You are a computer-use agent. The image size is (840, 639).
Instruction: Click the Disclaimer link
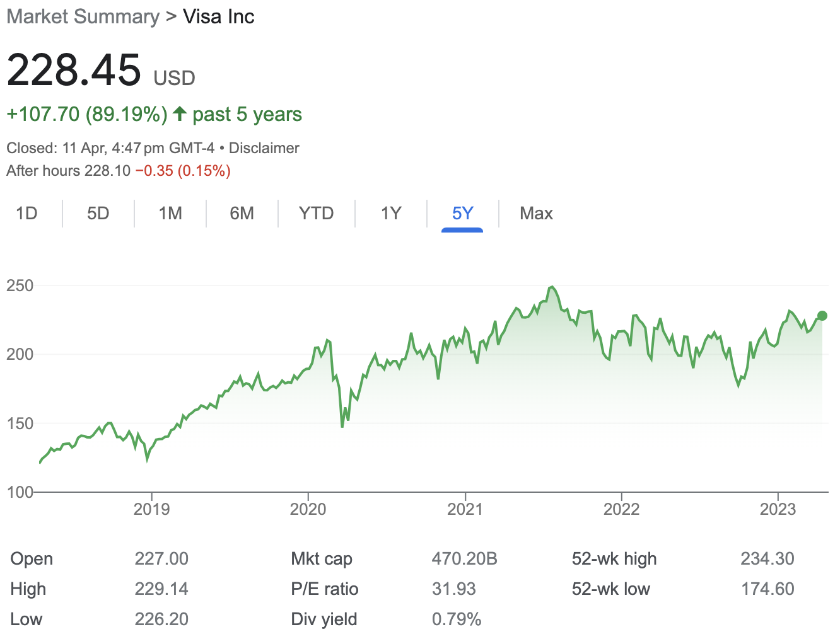tap(264, 148)
